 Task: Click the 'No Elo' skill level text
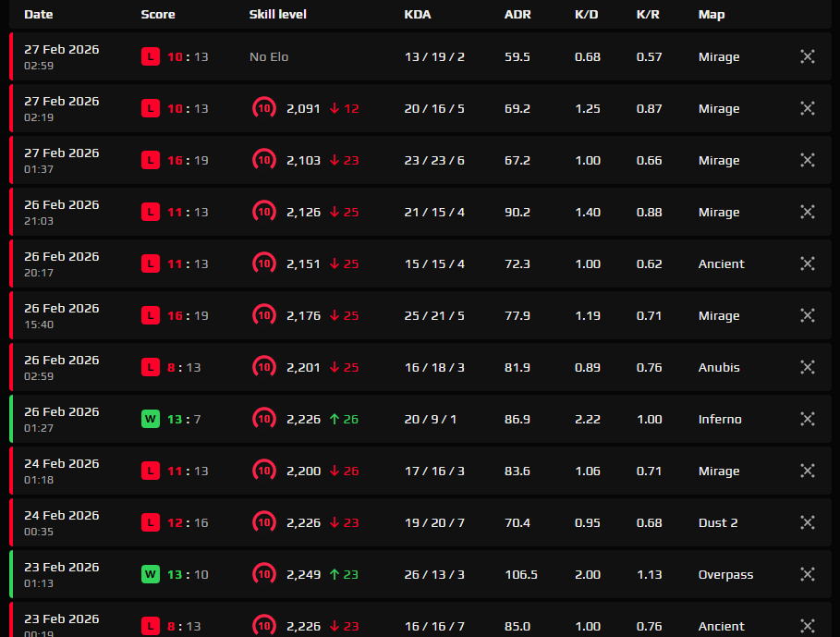click(269, 56)
